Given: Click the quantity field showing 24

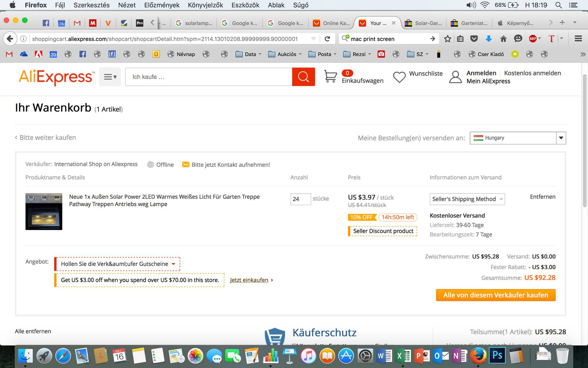Looking at the screenshot, I should (x=301, y=199).
